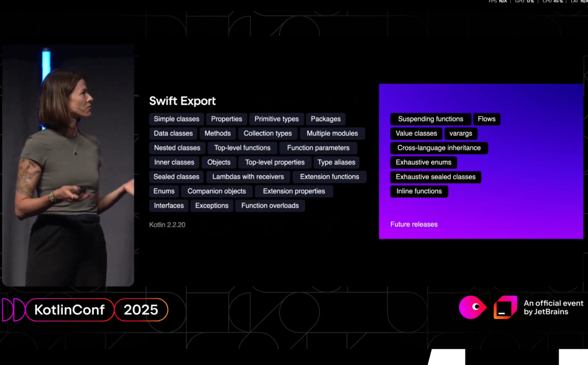Select the Objects tag
The width and height of the screenshot is (588, 365).
(219, 162)
